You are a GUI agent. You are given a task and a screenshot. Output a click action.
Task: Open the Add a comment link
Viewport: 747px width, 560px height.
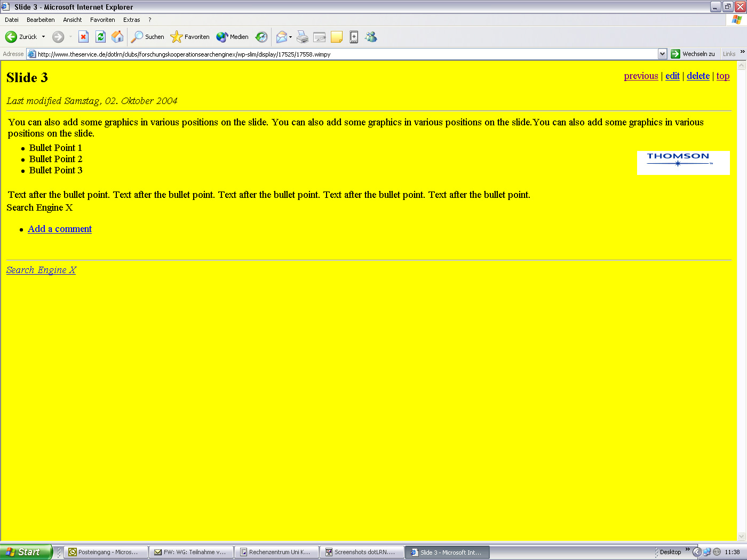[x=59, y=229]
